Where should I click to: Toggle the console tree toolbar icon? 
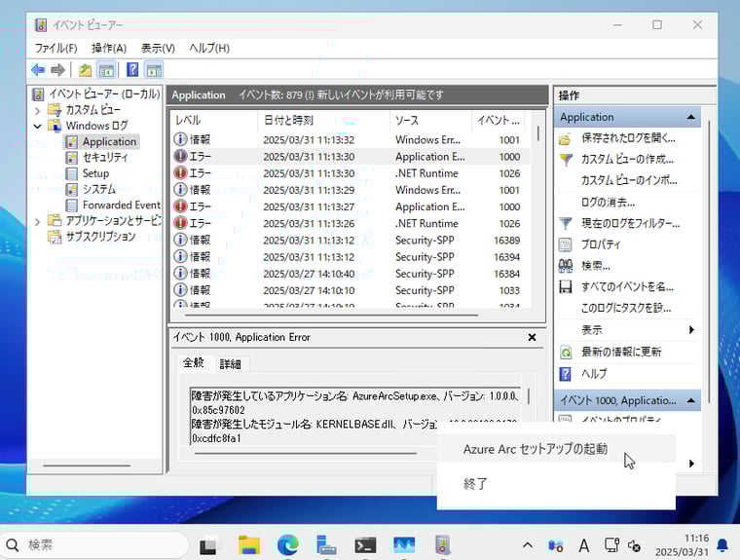[106, 70]
